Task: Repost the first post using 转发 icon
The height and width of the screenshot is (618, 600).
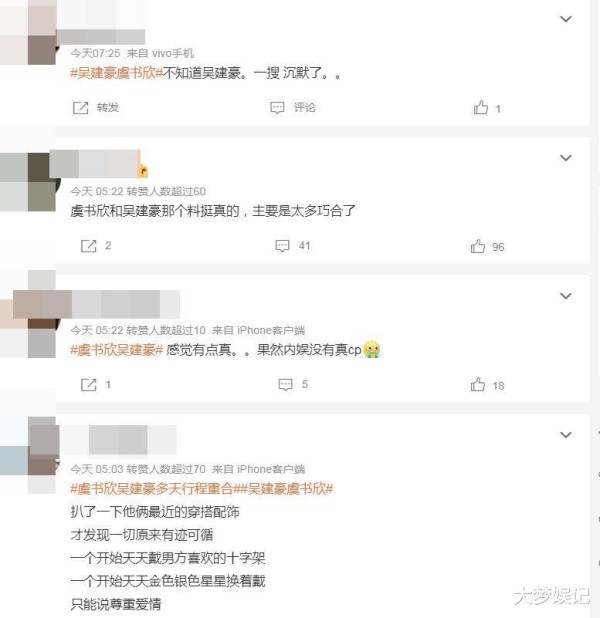Action: [x=96, y=107]
